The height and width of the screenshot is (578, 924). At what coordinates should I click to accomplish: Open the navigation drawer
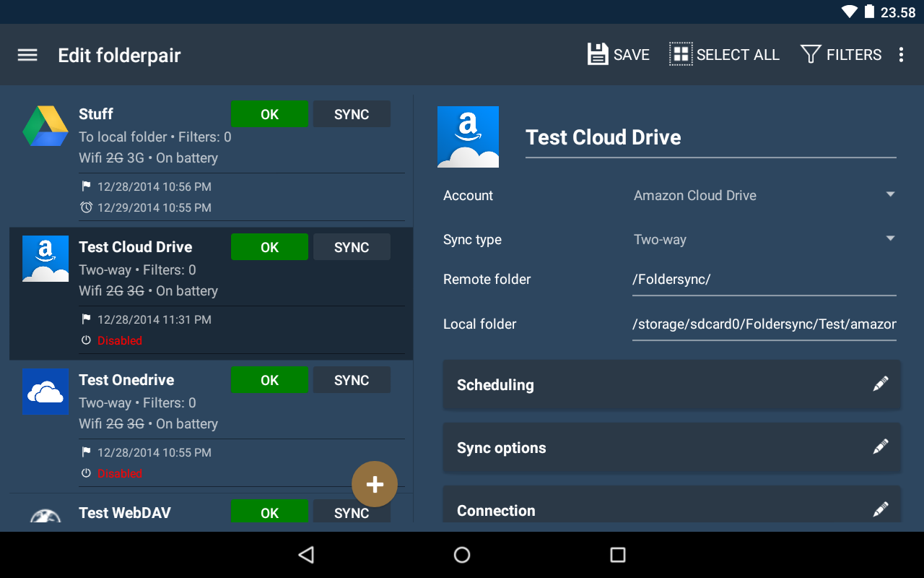[x=27, y=54]
